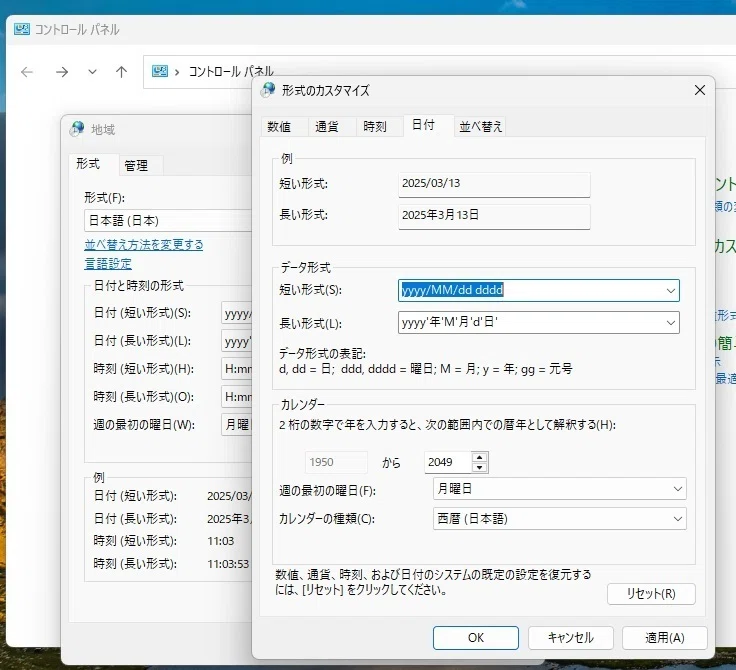Click the globe icon in 形式のカスタマイズ title
Screen dimensions: 736x670
click(268, 90)
